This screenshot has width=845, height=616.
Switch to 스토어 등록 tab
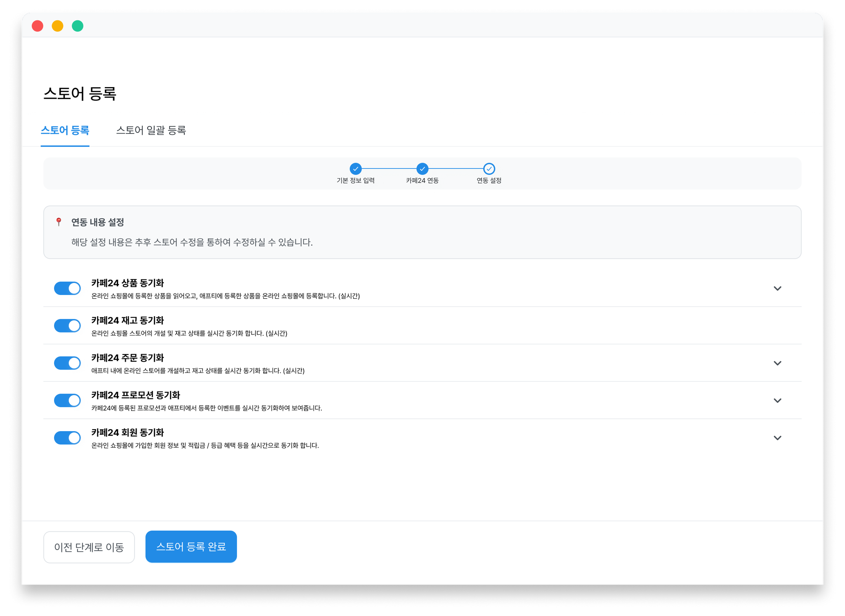click(65, 130)
